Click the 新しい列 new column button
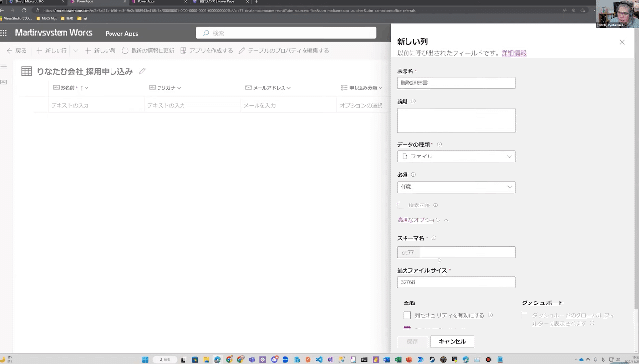This screenshot has width=639, height=364. (100, 51)
